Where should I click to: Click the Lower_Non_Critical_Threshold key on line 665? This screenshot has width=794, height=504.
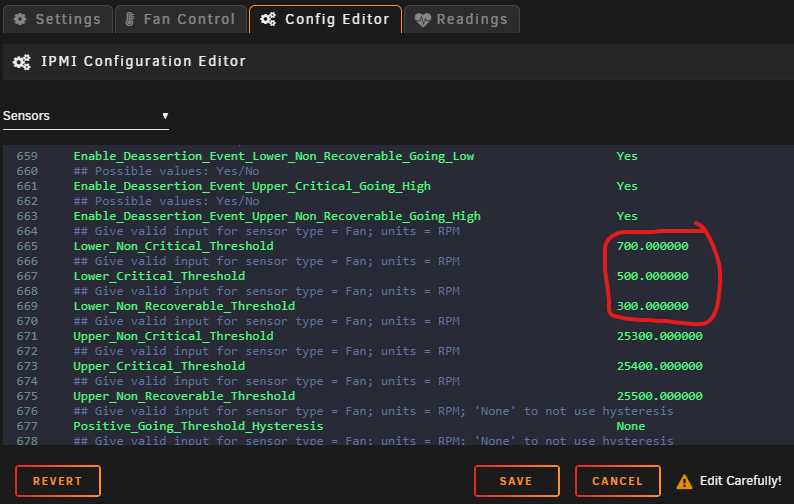[173, 246]
